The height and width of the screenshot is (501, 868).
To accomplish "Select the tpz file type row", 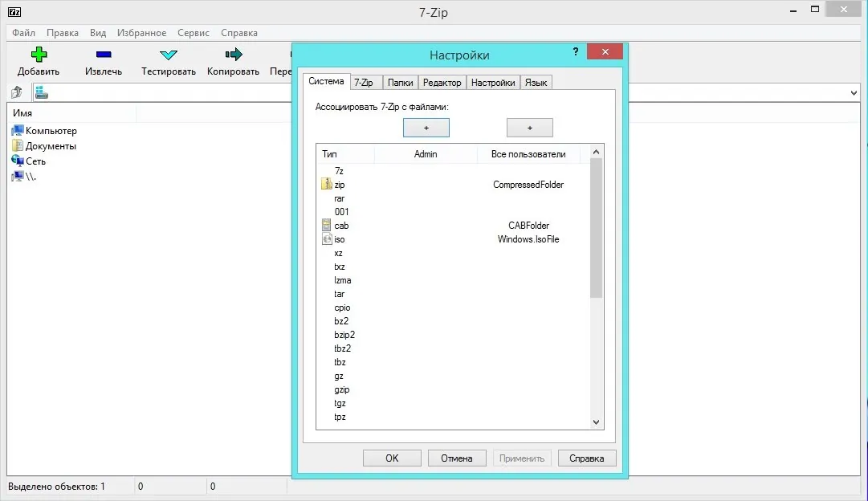I will [x=453, y=417].
